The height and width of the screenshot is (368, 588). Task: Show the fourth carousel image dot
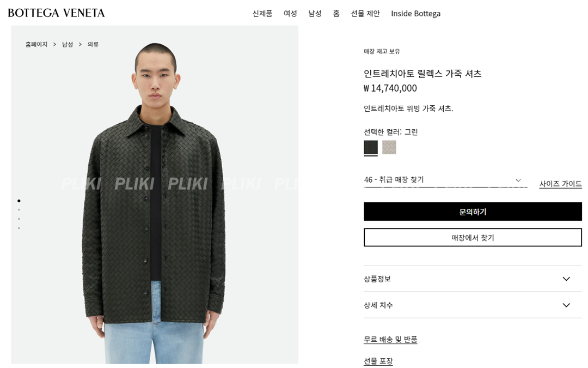pyautogui.click(x=19, y=228)
